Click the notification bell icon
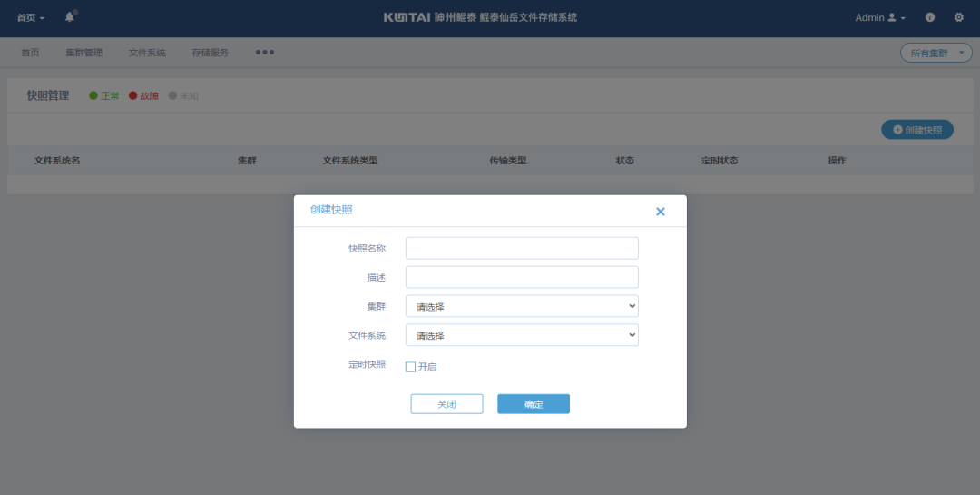980x495 pixels. 70,17
